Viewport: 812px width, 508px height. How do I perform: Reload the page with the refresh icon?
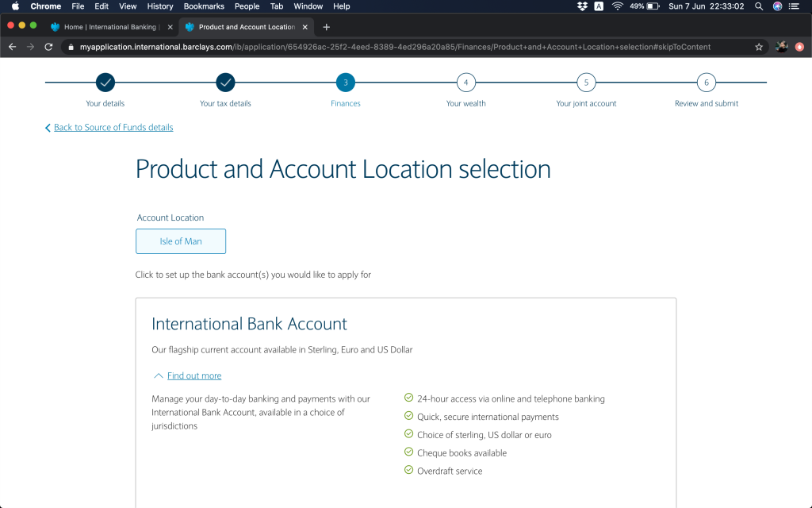[48, 47]
